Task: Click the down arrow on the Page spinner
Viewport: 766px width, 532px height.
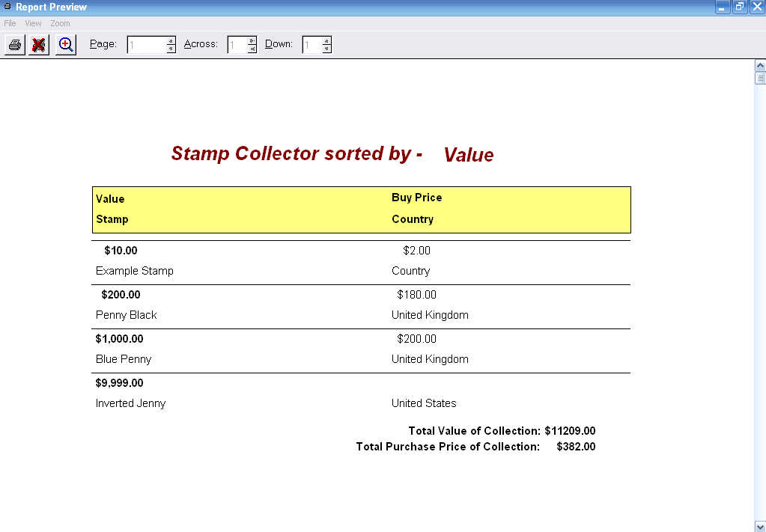Action: click(x=171, y=47)
